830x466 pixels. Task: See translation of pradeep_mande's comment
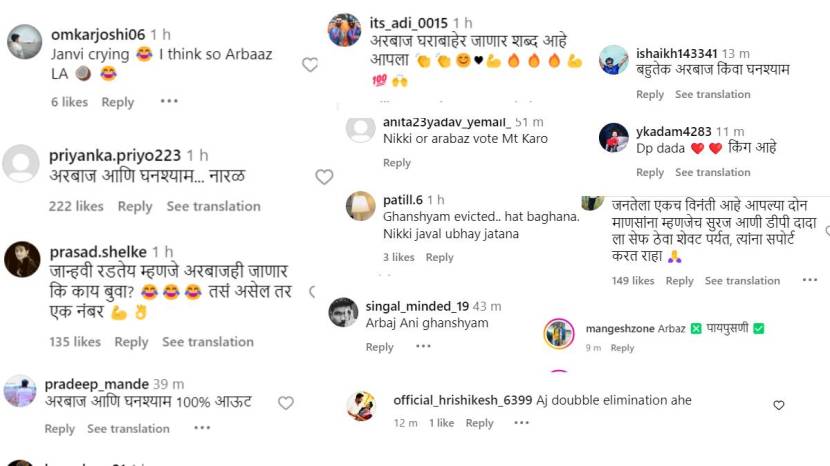coord(128,429)
